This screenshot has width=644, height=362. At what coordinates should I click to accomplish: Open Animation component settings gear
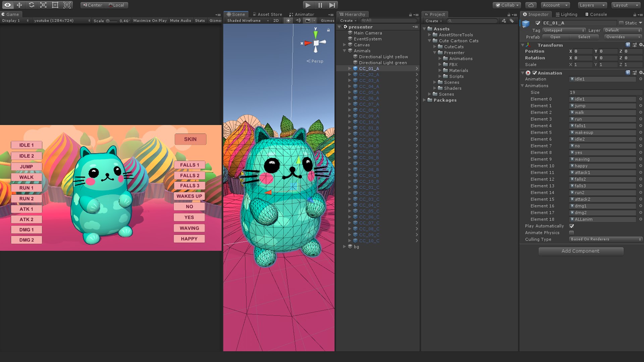[x=641, y=73]
